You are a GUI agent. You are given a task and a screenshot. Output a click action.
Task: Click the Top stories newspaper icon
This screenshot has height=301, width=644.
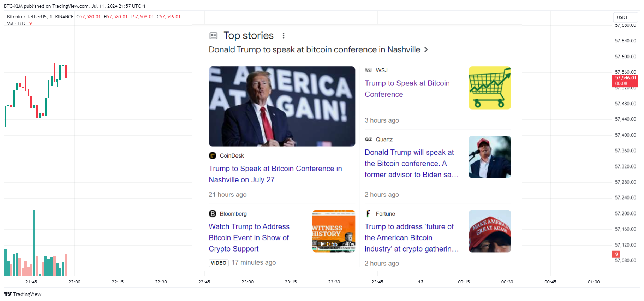tap(214, 36)
